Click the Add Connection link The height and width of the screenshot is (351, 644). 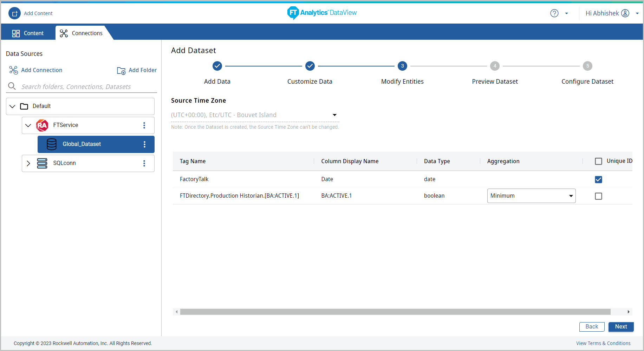(x=42, y=70)
